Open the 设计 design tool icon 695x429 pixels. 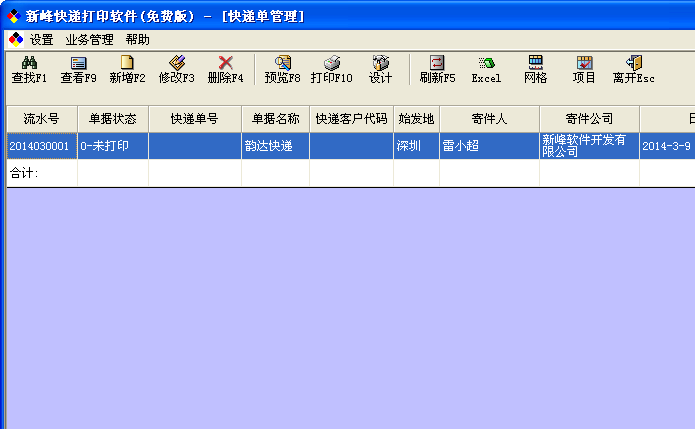click(x=380, y=63)
